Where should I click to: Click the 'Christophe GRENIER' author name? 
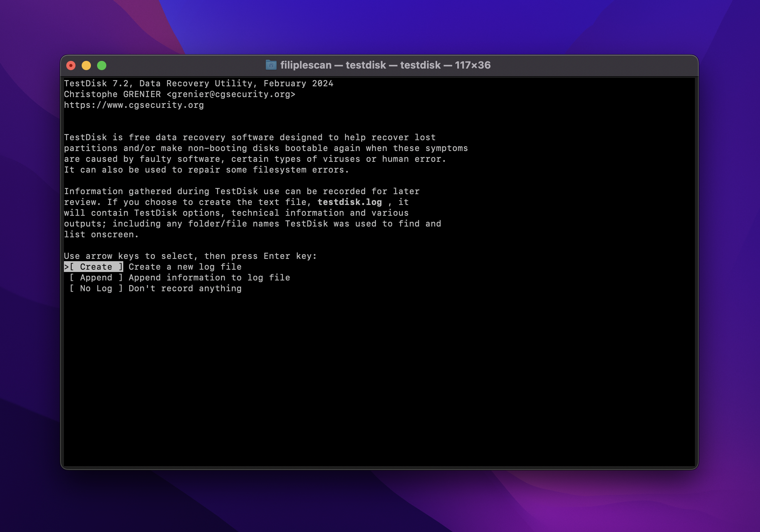coord(112,94)
